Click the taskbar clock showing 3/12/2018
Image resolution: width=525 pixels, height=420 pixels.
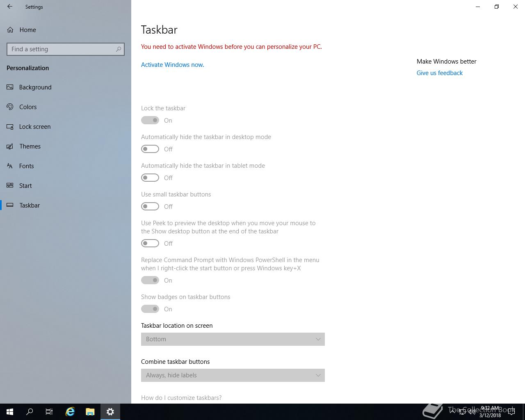point(490,412)
